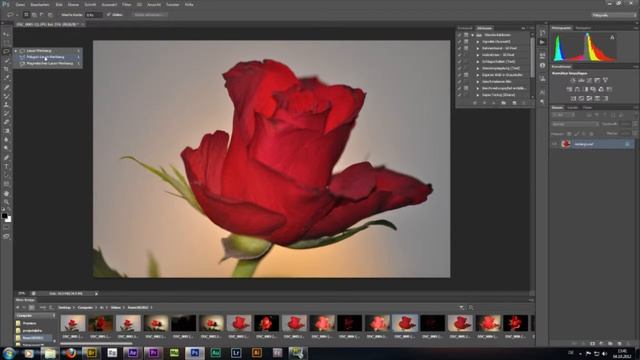Select the Spot Healing Brush tool
This screenshot has width=640, height=360.
pyautogui.click(x=6, y=87)
